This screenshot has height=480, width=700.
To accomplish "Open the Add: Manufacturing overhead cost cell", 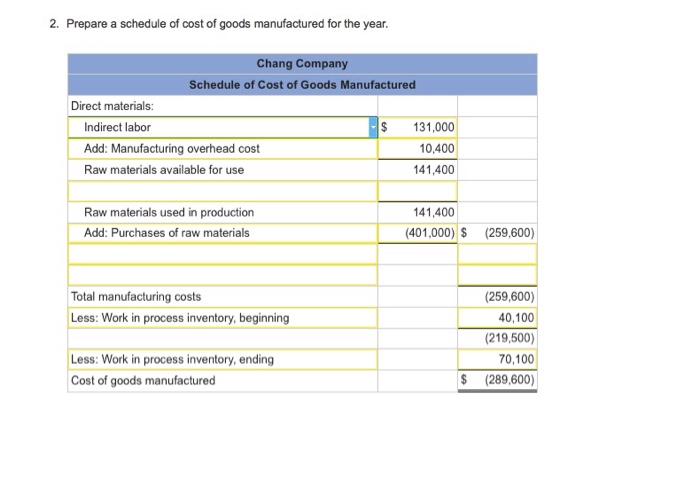I will [222, 148].
